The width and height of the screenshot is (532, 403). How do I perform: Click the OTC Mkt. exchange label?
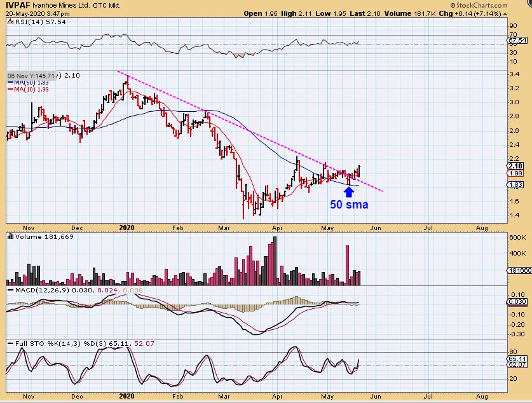pos(107,6)
